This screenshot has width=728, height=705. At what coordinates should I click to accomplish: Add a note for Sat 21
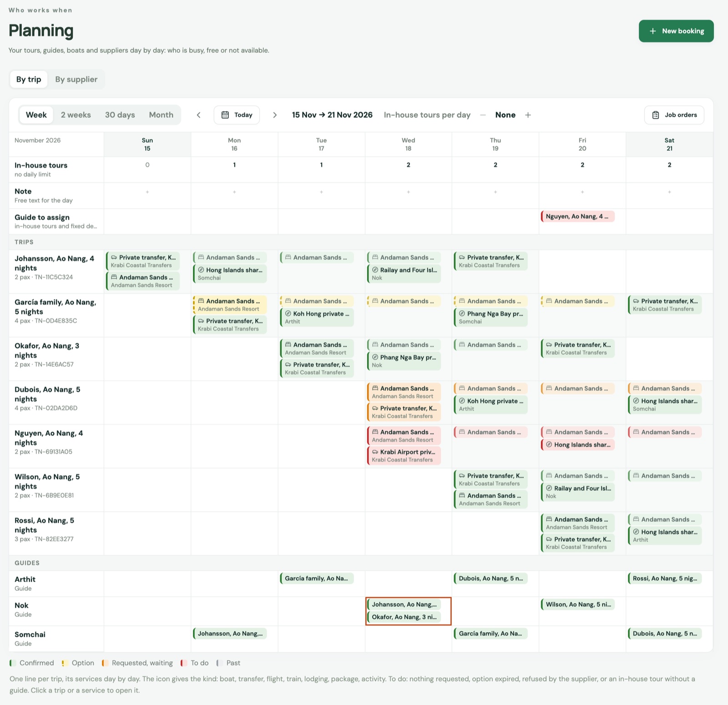click(669, 192)
